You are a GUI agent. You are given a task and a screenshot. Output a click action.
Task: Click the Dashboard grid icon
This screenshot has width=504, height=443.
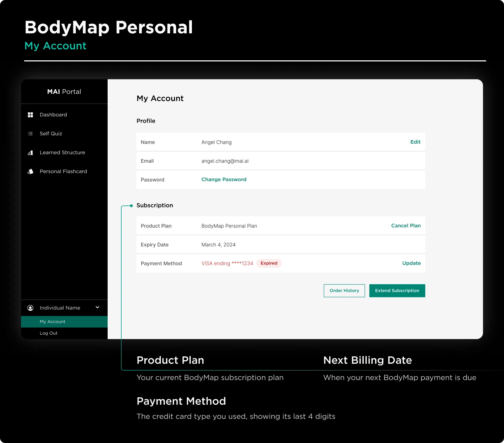click(30, 115)
